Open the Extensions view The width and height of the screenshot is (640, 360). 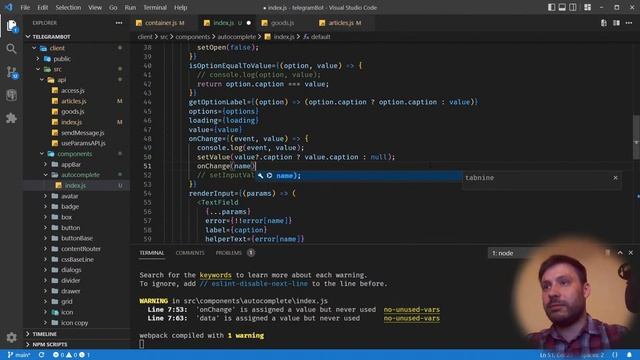(11, 118)
